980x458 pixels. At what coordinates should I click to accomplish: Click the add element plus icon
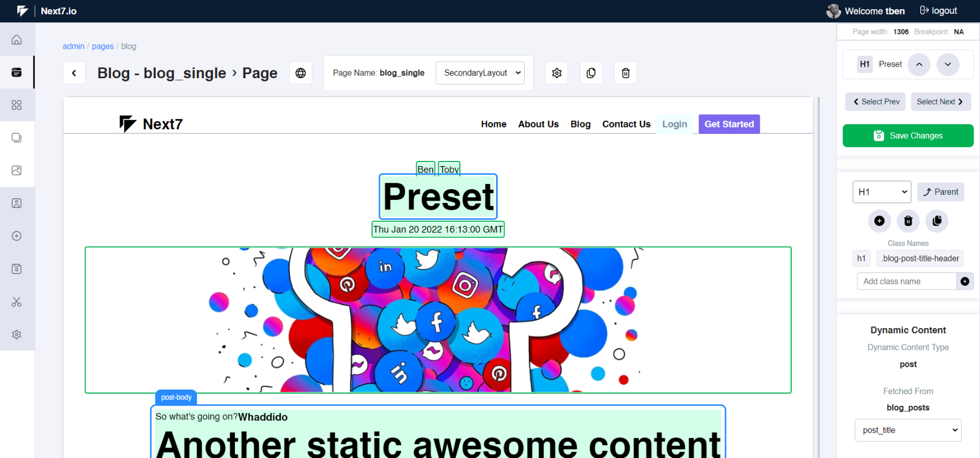point(879,221)
